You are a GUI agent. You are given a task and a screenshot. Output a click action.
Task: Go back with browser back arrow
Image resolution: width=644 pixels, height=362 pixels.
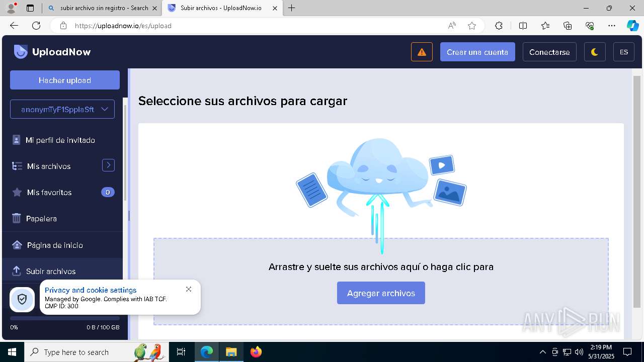[14, 26]
